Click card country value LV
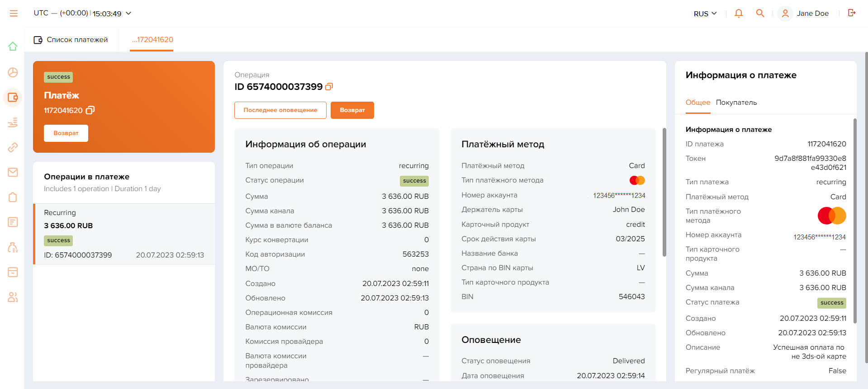This screenshot has width=868, height=389. 641,268
